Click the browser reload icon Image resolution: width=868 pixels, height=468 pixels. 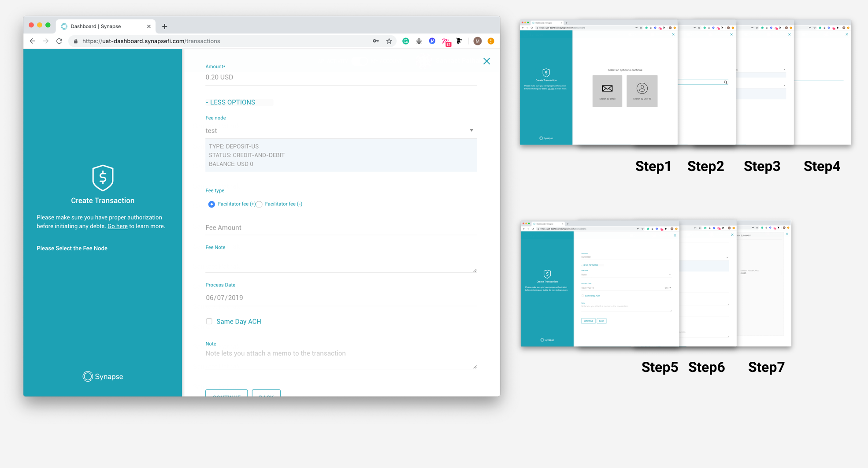[59, 41]
